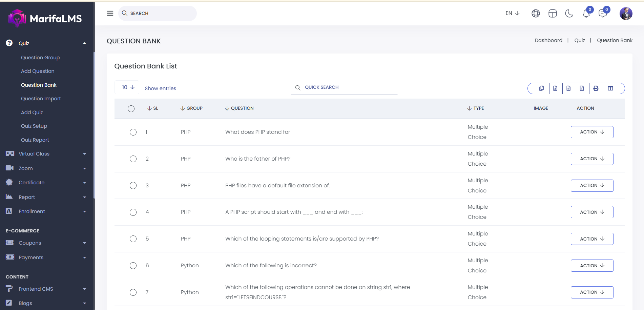Viewport: 644px width, 310px height.
Task: Export question list as PDF
Action: coord(582,88)
